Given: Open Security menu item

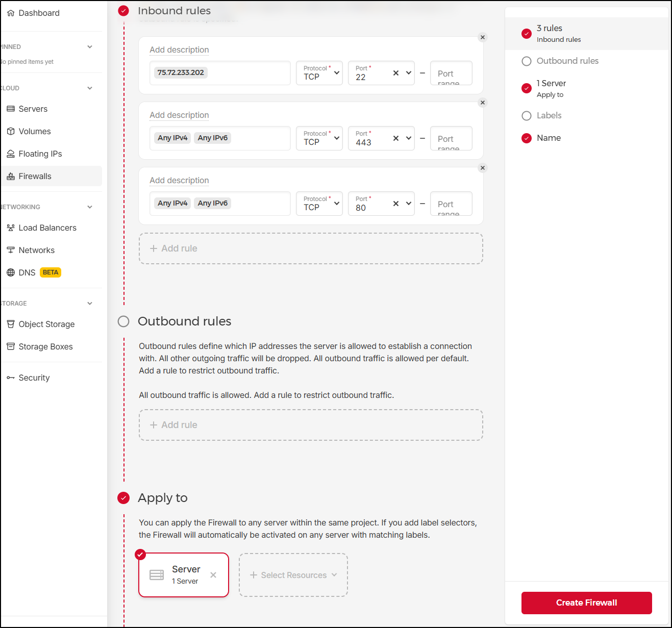Looking at the screenshot, I should pyautogui.click(x=34, y=378).
